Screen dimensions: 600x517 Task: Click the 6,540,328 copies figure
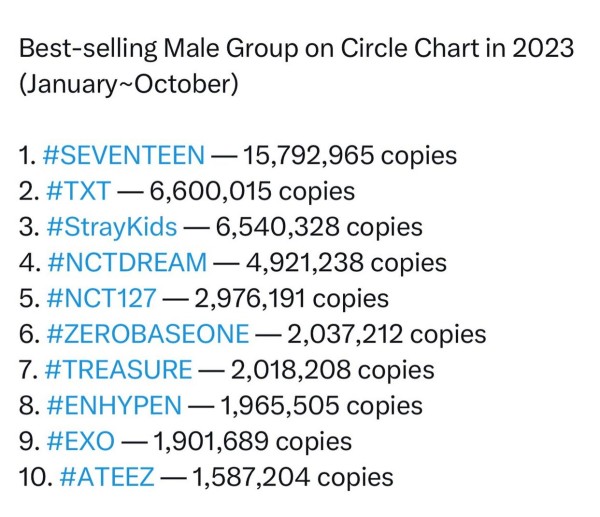coord(321,228)
